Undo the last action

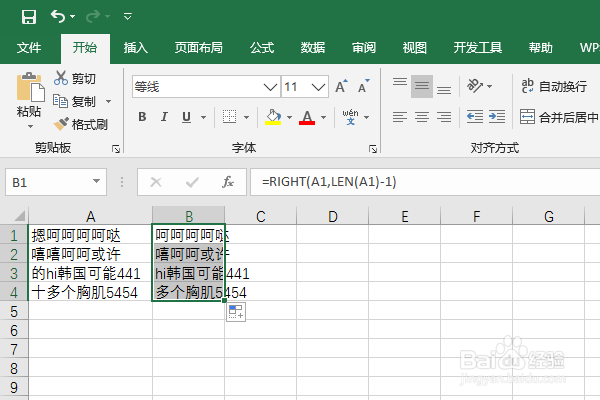click(58, 16)
